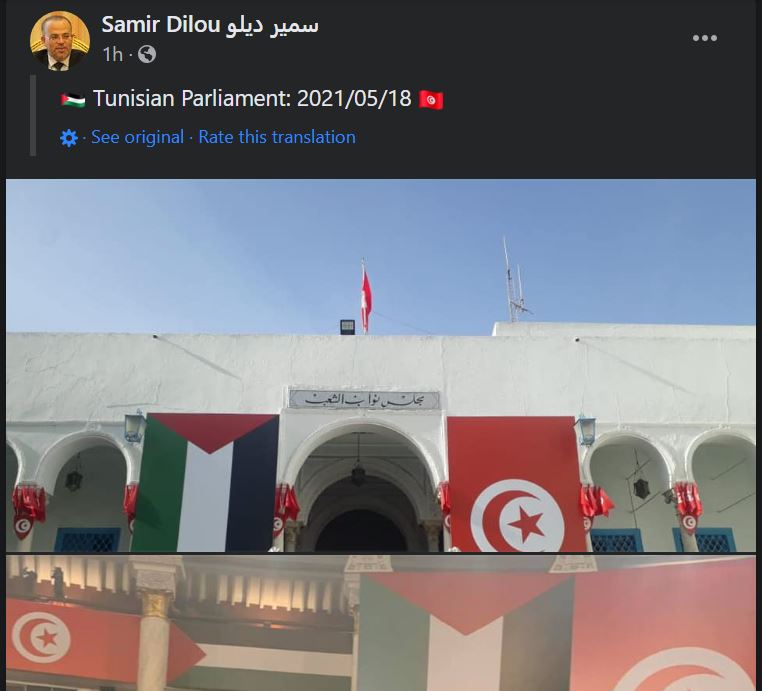
Task: Click See original link
Action: point(138,137)
